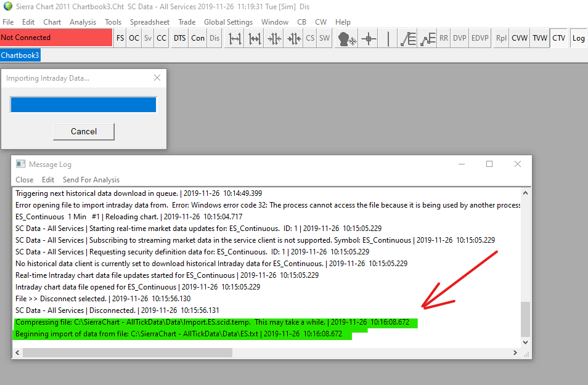Click the Not Connected status indicator
This screenshot has height=385, width=588.
[56, 38]
